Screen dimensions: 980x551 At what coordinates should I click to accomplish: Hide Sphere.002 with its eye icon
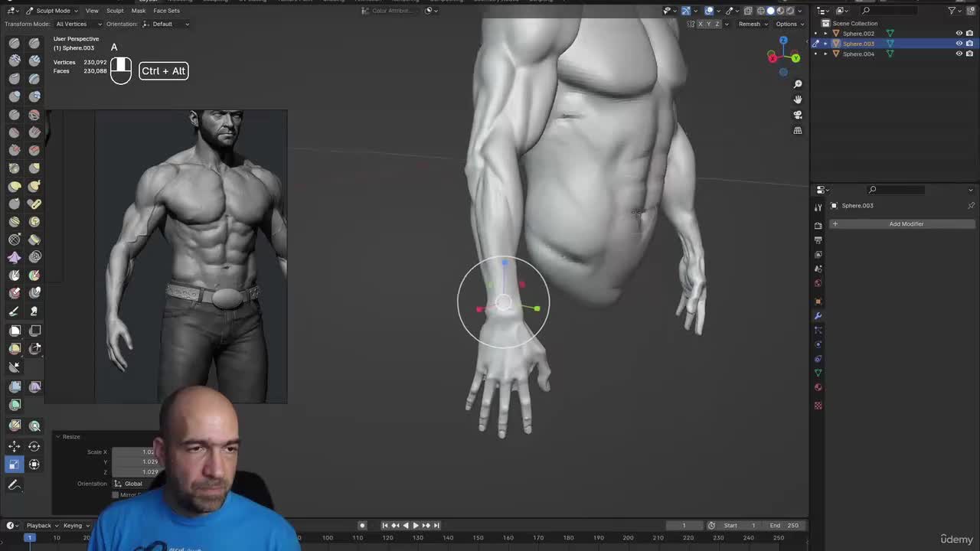coord(959,34)
